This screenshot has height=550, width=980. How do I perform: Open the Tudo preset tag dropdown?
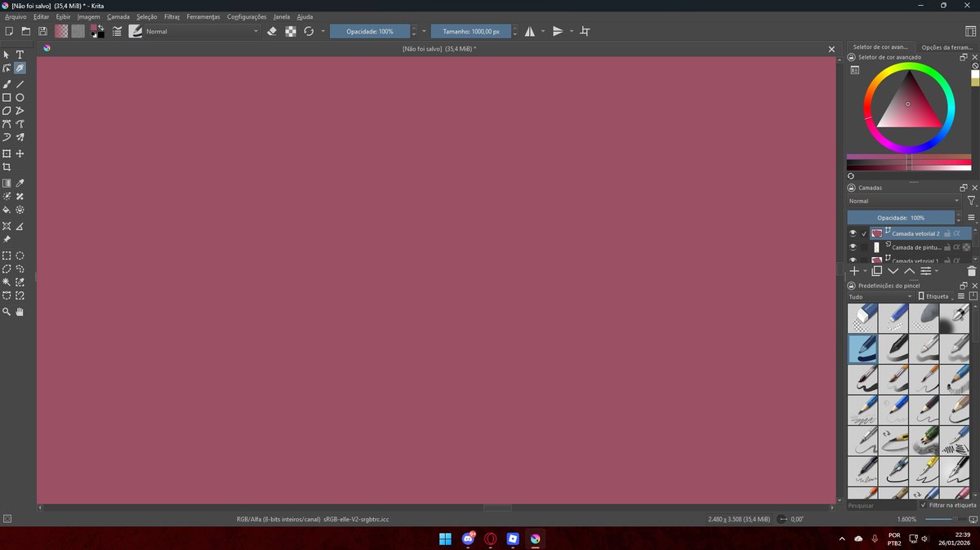(880, 297)
